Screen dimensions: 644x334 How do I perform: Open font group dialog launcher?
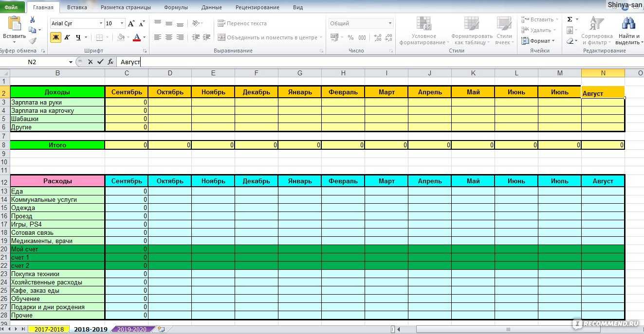(145, 51)
